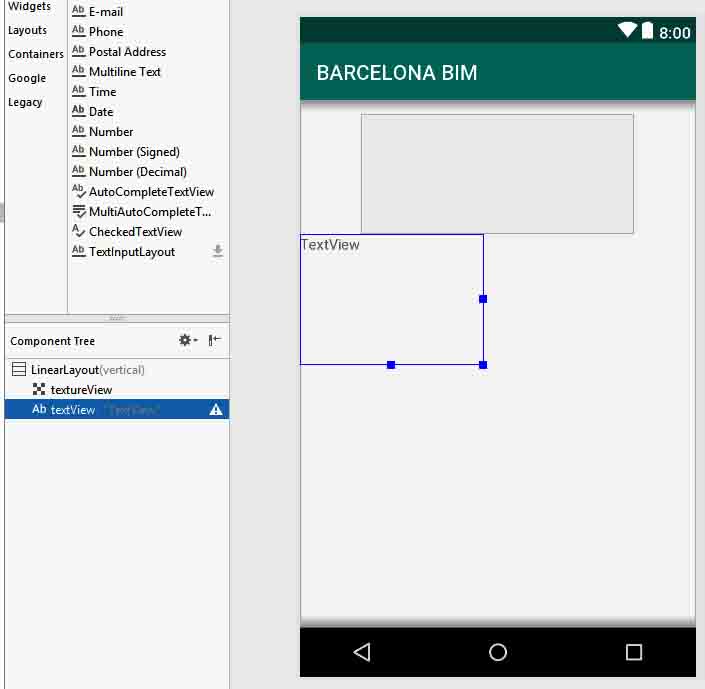Click the TextInputLayout download icon
This screenshot has width=705, height=689.
pos(218,252)
